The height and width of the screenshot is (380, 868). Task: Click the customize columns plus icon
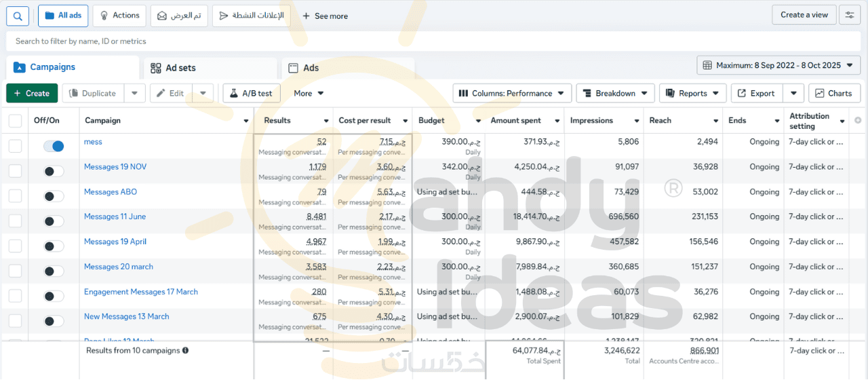tap(858, 120)
